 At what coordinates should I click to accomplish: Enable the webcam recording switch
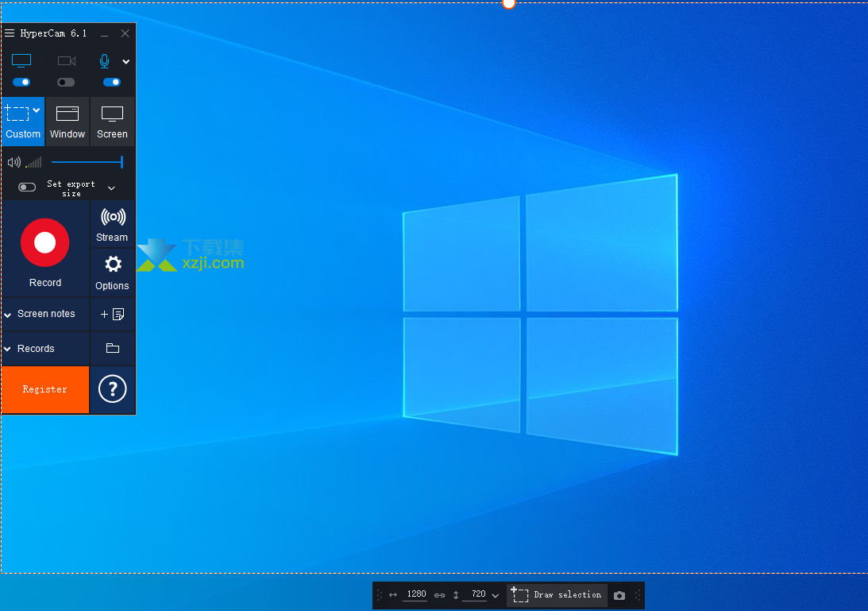coord(66,82)
